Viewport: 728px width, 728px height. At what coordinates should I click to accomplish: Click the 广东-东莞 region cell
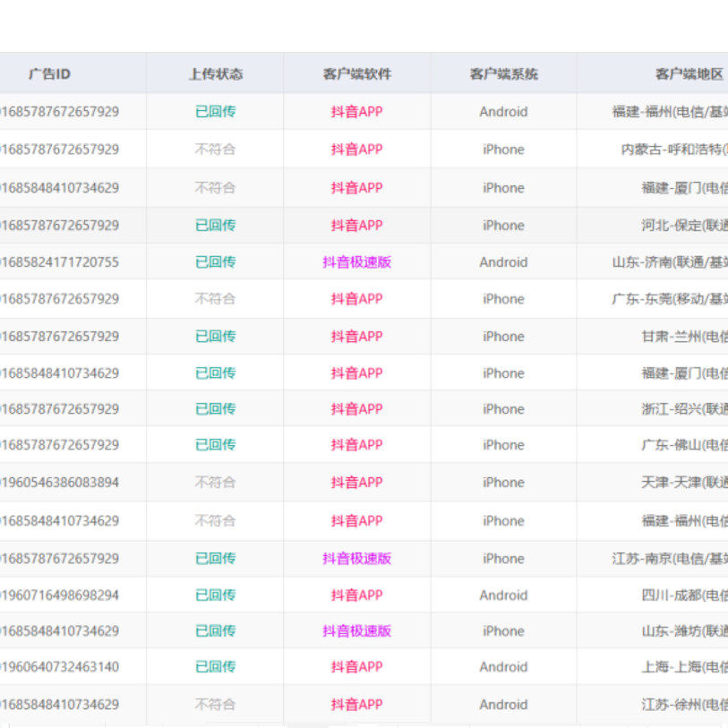click(669, 299)
